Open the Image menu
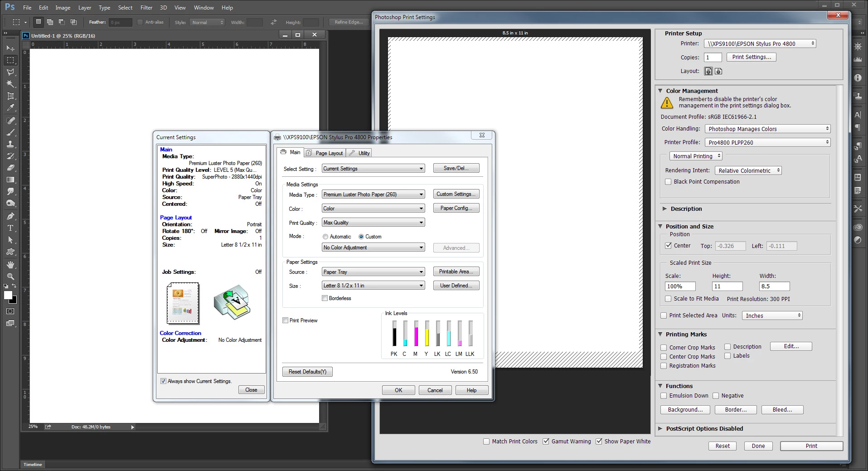Screen dimensions: 868x471 coord(63,8)
